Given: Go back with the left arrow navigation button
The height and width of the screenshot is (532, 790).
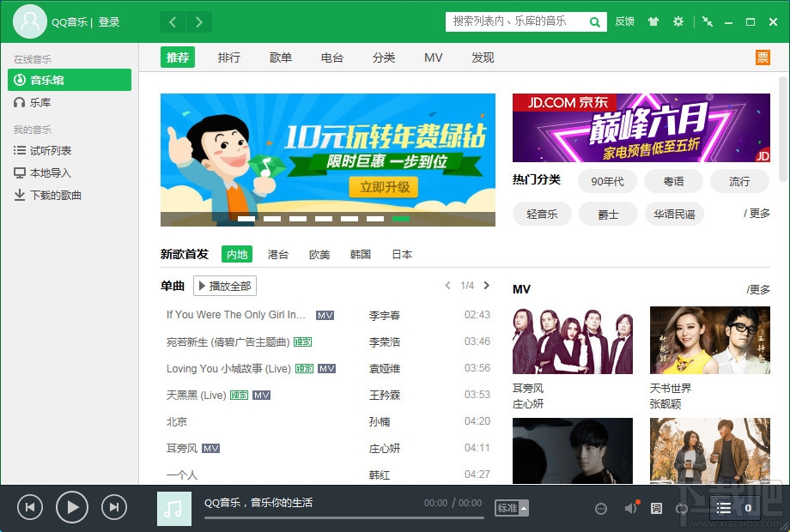Looking at the screenshot, I should pos(173,21).
